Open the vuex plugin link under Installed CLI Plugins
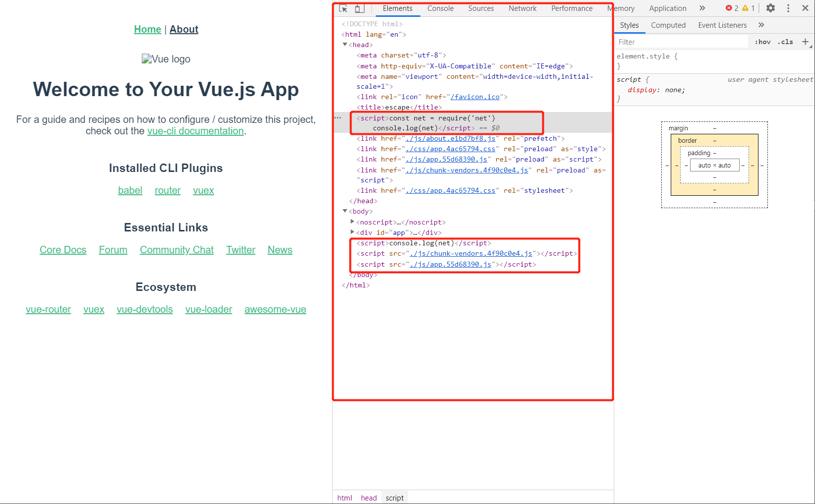815x504 pixels. pos(203,190)
